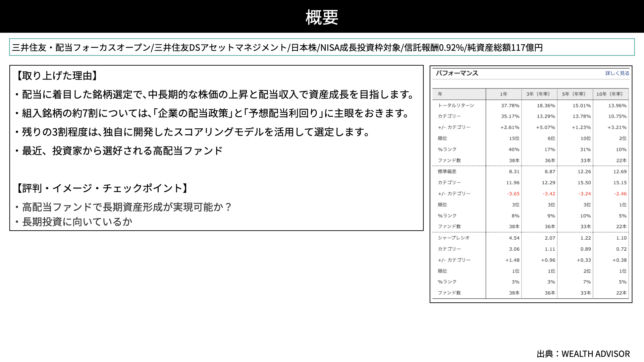Viewport: 644px width, 362px height.
Task: Click the 13.96% total return value
Action: tap(617, 106)
